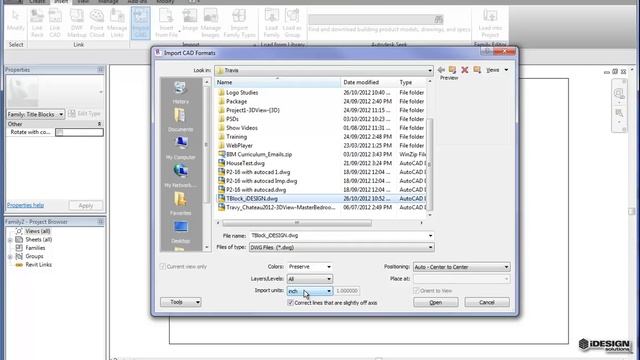640x360 pixels.
Task: Open Manage Images in the ribbon
Action: click(211, 23)
